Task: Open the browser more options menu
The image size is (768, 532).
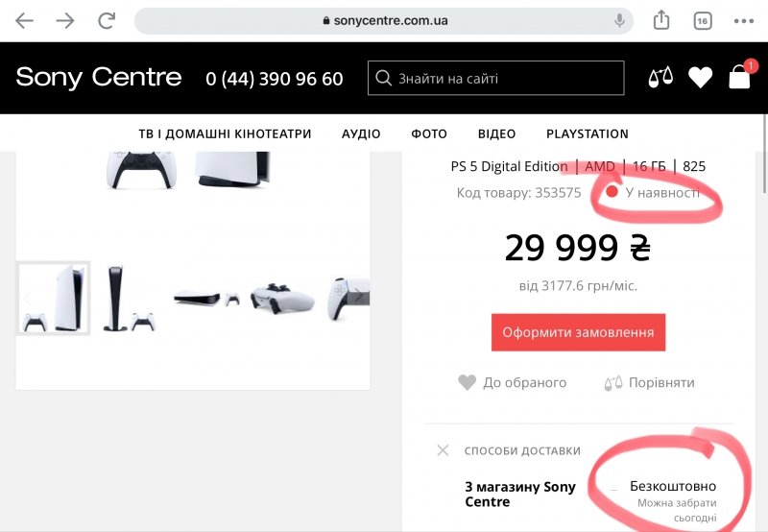Action: pos(743,20)
